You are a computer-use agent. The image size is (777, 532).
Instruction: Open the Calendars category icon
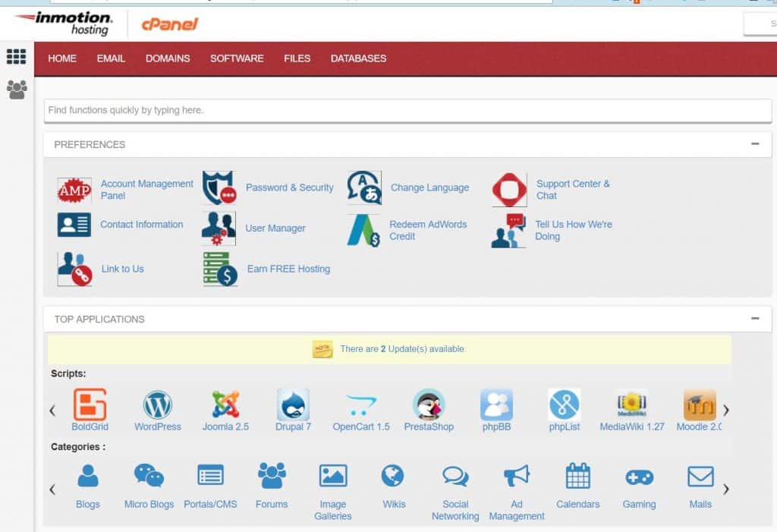577,477
